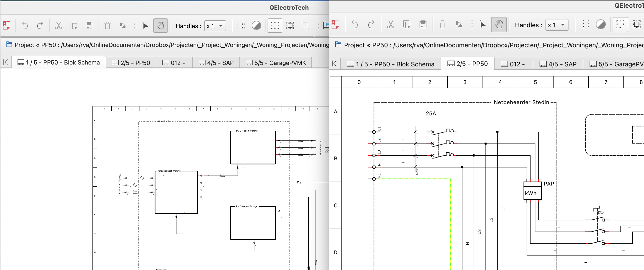Click the Paste clipboard icon in right toolbar
Image resolution: width=644 pixels, height=270 pixels.
coord(423,24)
